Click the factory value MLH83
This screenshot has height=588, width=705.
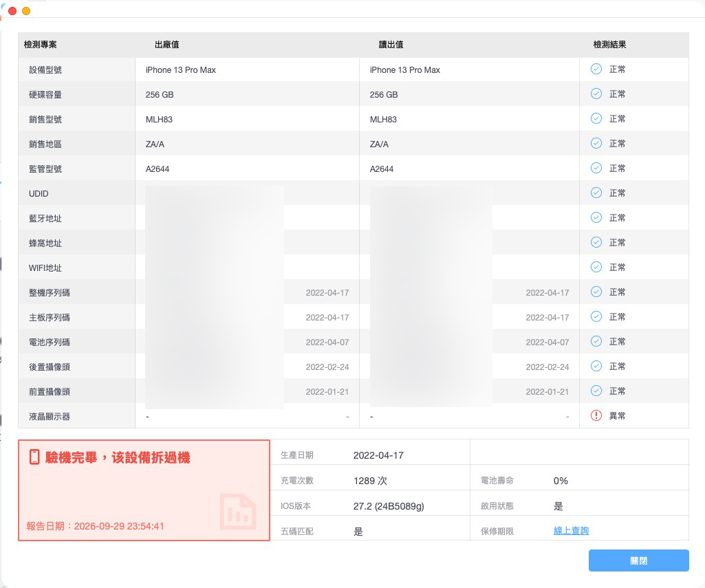point(159,120)
